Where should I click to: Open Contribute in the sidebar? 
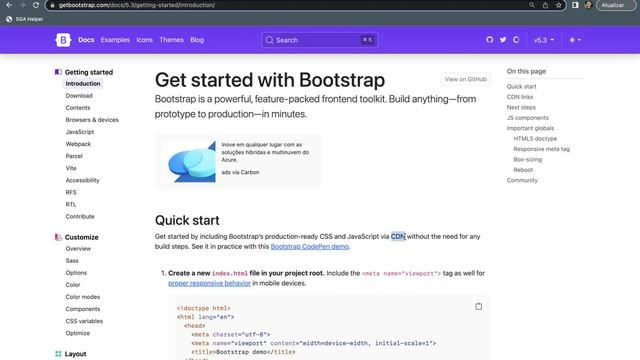click(x=80, y=216)
